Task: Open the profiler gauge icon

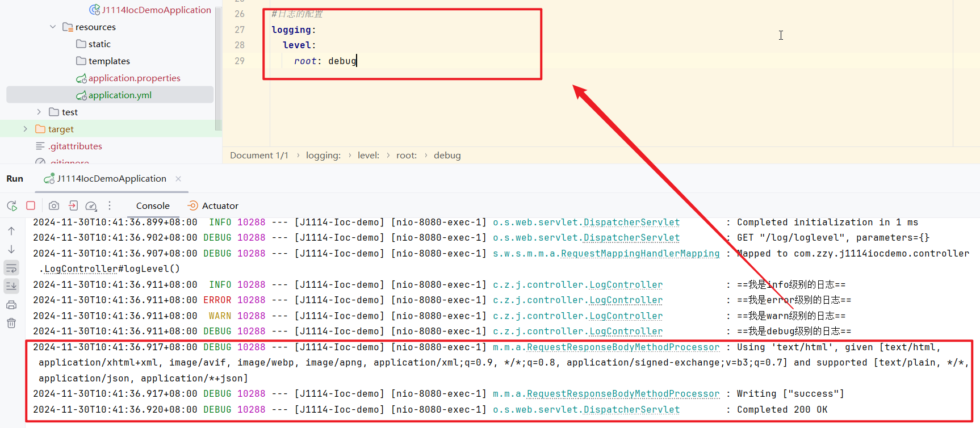Action: coord(91,205)
